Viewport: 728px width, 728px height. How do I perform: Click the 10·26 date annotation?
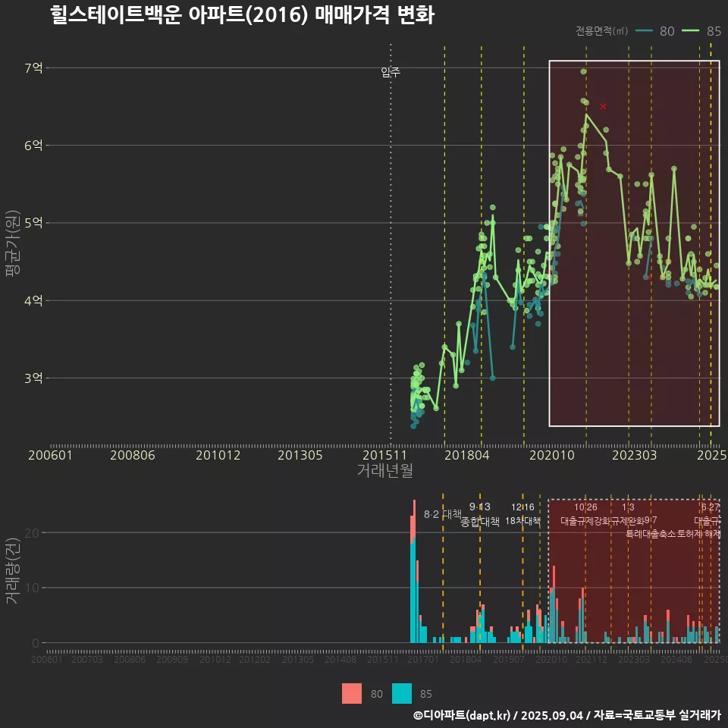[x=585, y=507]
